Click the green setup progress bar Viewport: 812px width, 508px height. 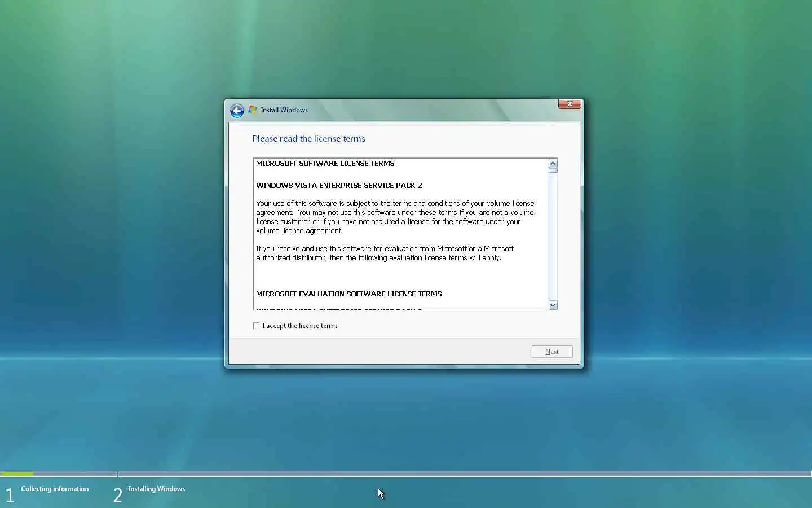tap(17, 474)
